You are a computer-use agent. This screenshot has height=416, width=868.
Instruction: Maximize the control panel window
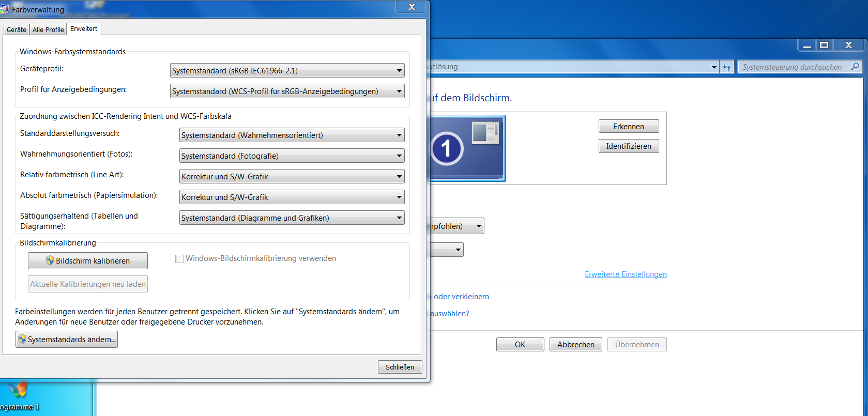point(824,45)
